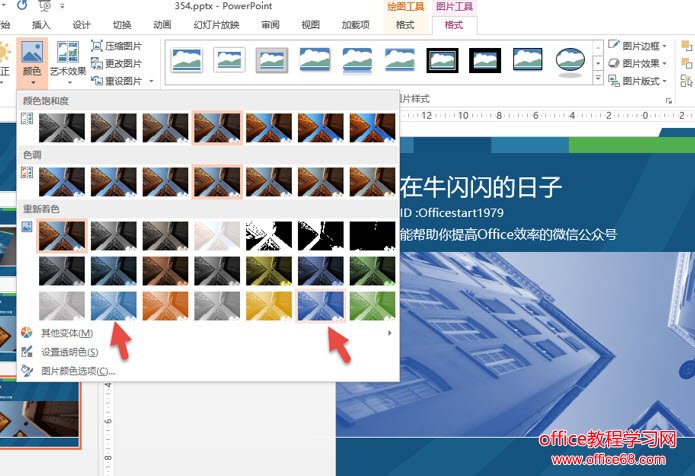Switch to the 幻灯片放映 tab
Viewport: 695px width, 476px height.
click(x=216, y=25)
